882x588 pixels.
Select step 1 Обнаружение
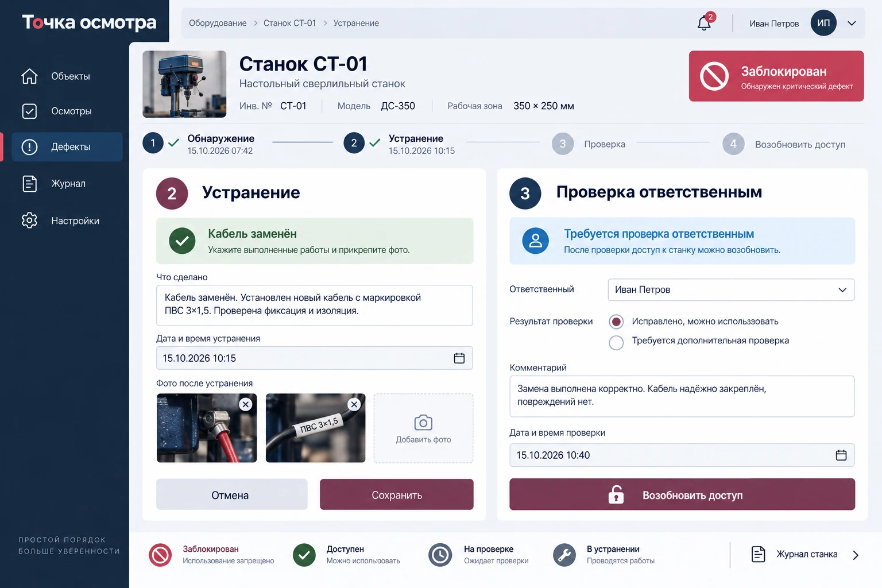tap(199, 144)
